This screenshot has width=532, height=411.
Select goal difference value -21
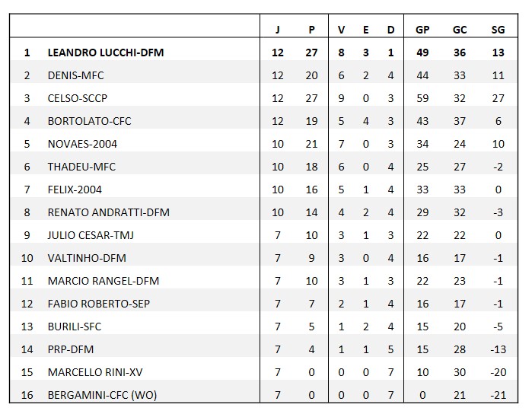pyautogui.click(x=498, y=395)
